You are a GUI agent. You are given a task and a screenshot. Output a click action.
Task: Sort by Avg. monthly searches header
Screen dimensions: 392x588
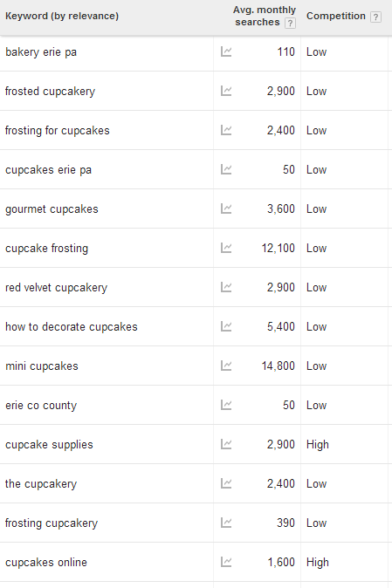[264, 16]
